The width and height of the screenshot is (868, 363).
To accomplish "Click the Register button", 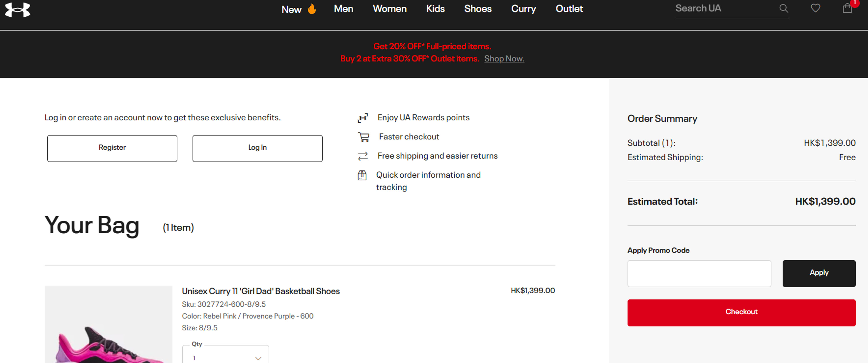I will pyautogui.click(x=112, y=148).
